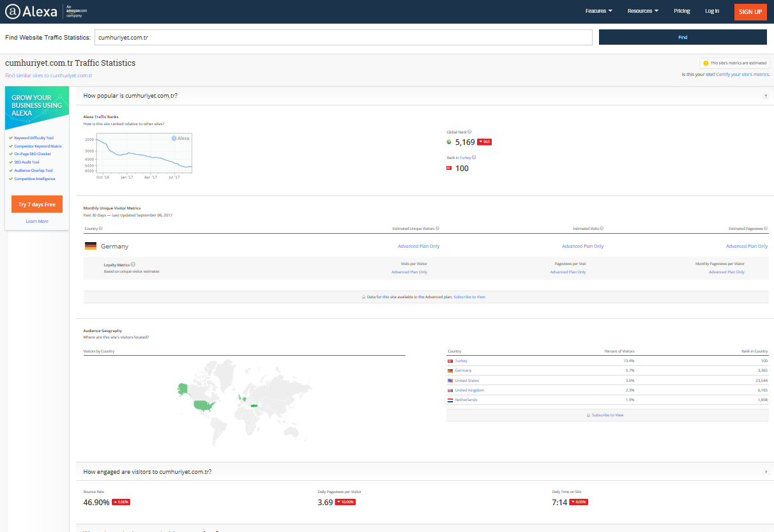Click the United States flag in the country table
This screenshot has height=532, width=774.
click(x=450, y=381)
